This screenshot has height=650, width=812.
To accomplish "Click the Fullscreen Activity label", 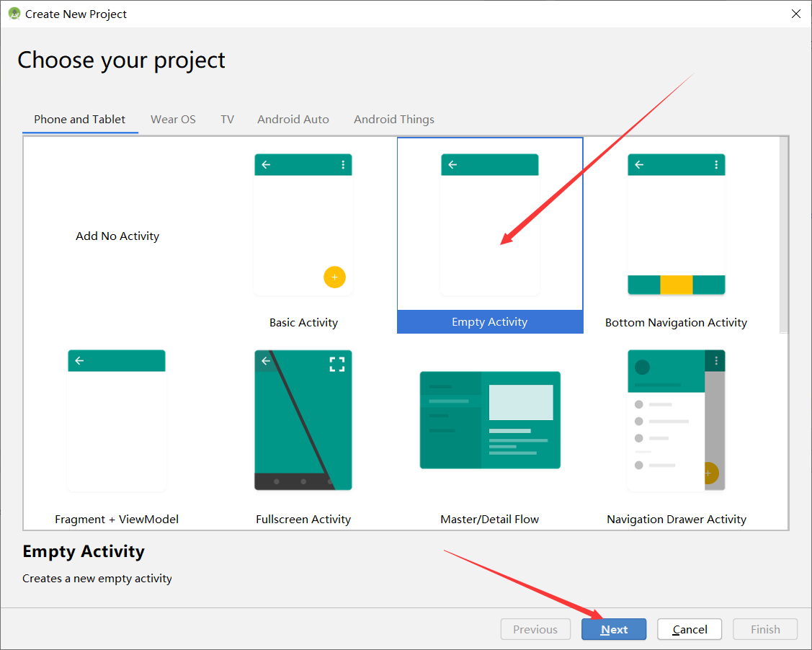I will point(303,519).
